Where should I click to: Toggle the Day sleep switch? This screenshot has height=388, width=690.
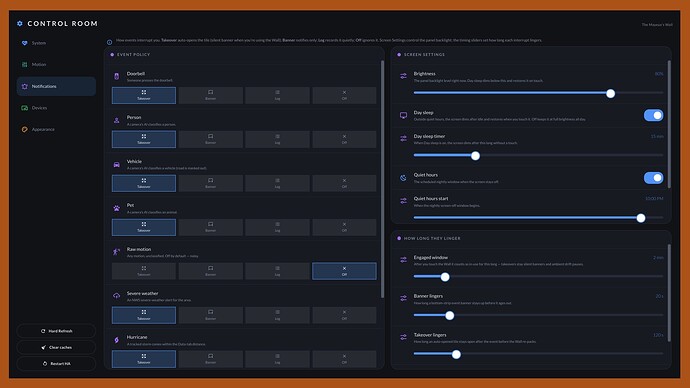pyautogui.click(x=653, y=115)
